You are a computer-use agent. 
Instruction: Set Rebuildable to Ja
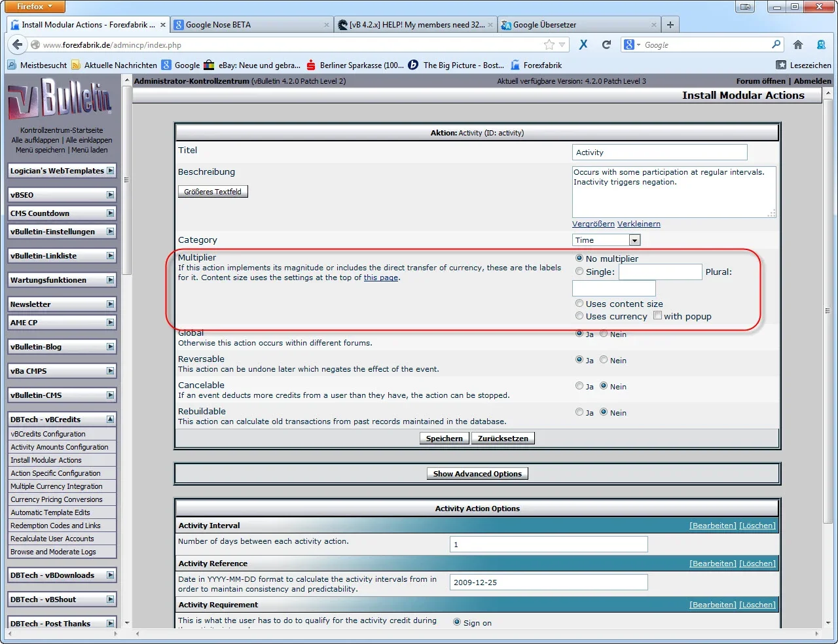pyautogui.click(x=579, y=412)
